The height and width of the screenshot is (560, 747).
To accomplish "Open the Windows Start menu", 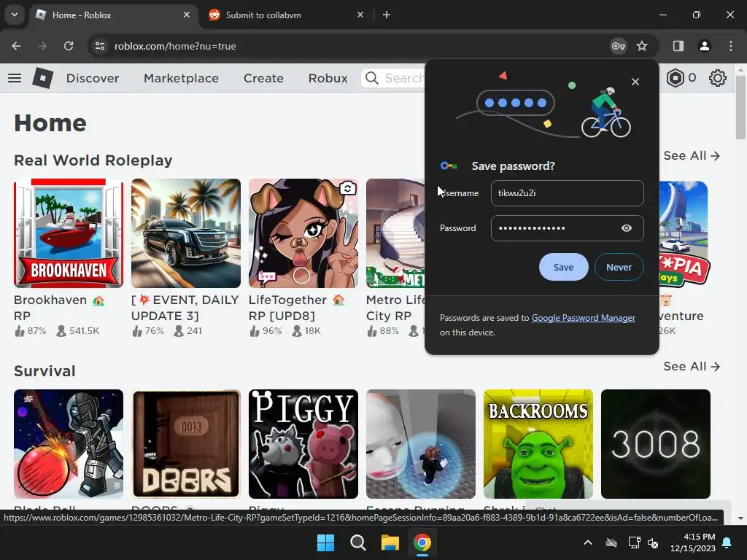I will pos(326,542).
